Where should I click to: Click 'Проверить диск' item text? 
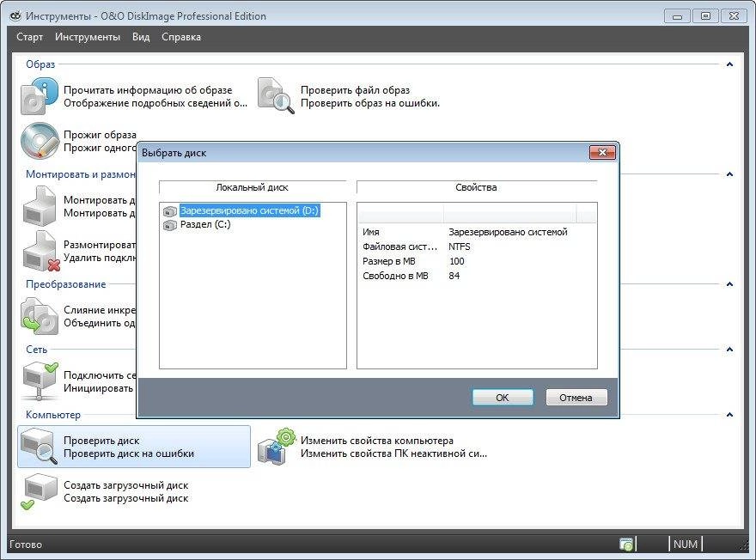pyautogui.click(x=101, y=441)
